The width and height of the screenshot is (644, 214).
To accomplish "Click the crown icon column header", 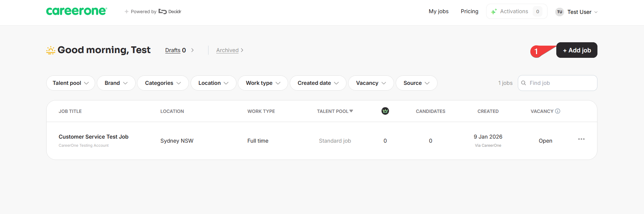I will click(x=385, y=111).
